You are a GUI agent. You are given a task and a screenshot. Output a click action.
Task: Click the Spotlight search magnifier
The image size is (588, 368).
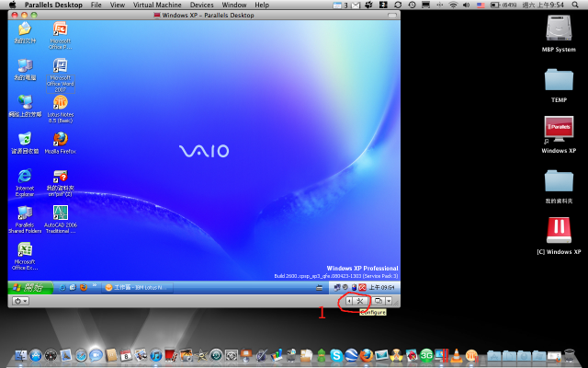tap(575, 5)
